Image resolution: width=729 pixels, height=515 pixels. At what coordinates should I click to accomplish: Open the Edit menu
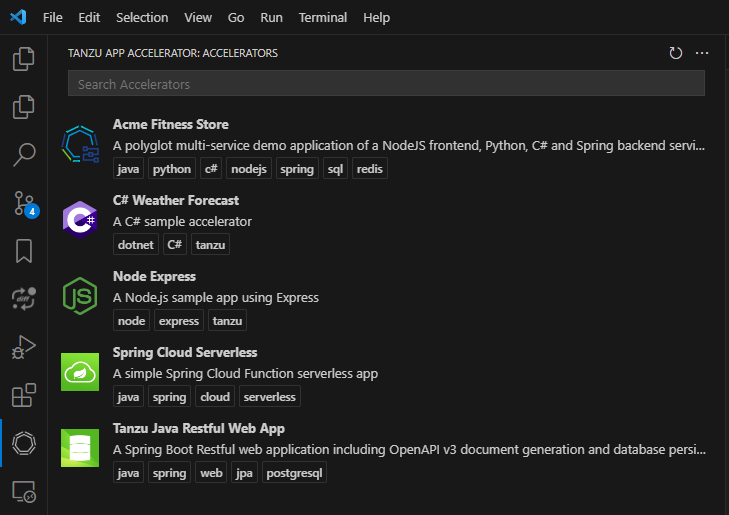coord(89,18)
